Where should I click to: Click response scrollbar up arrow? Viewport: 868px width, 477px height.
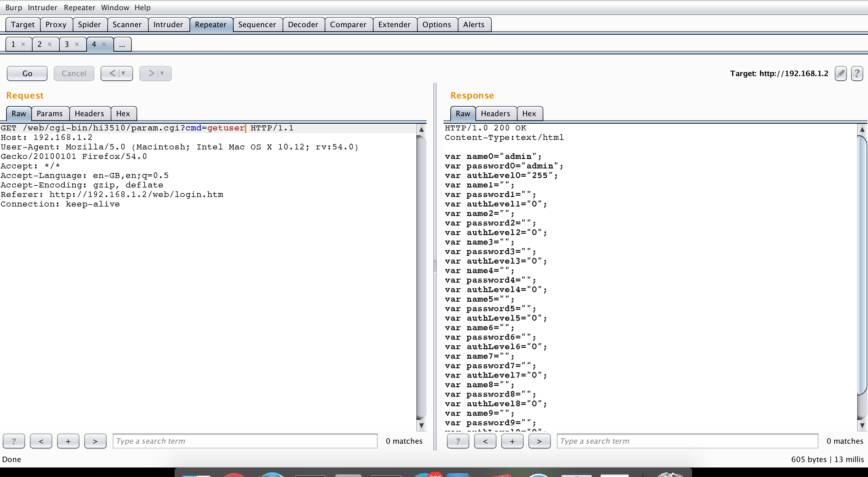pyautogui.click(x=862, y=129)
